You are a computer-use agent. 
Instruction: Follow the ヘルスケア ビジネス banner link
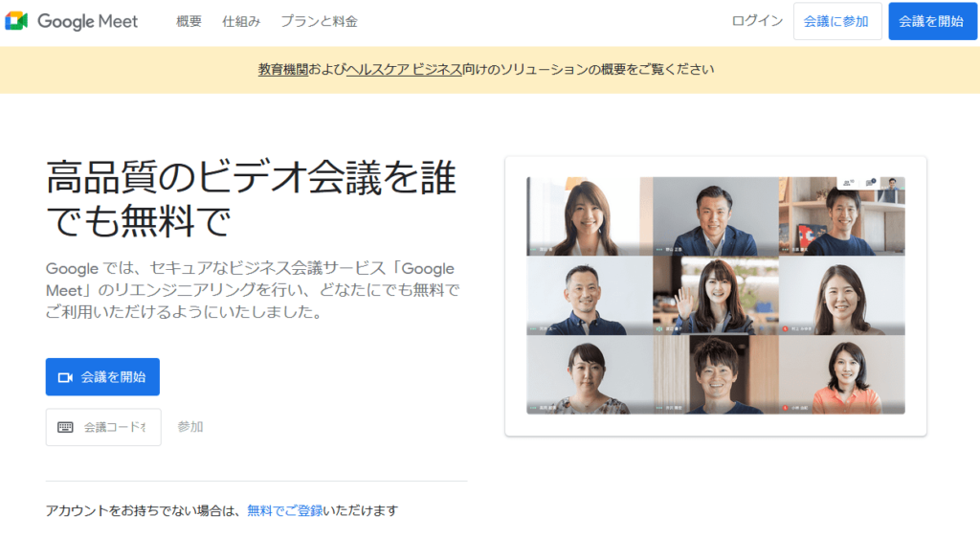tap(405, 69)
